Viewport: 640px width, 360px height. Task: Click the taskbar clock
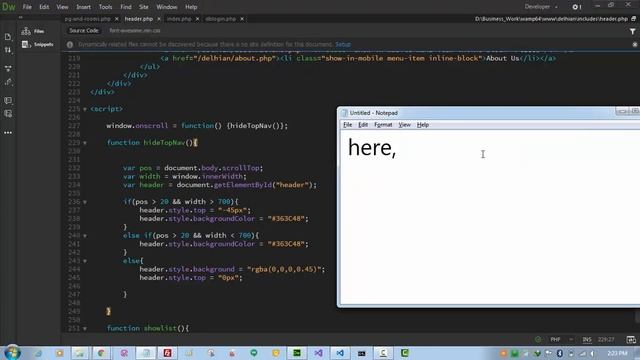617,353
